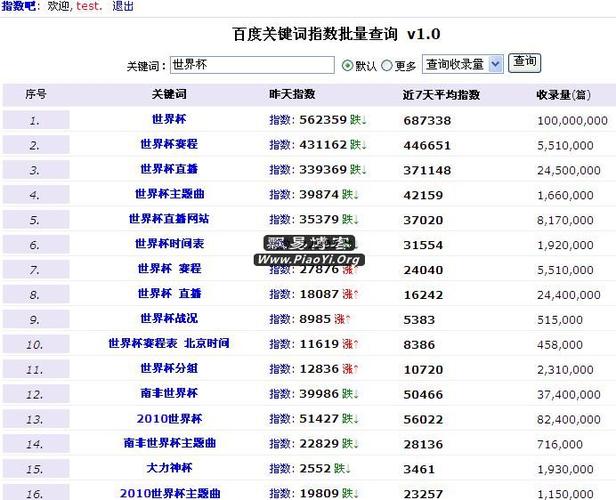This screenshot has width=616, height=500.
Task: Select the 7-day average value 31554
Action: click(423, 245)
